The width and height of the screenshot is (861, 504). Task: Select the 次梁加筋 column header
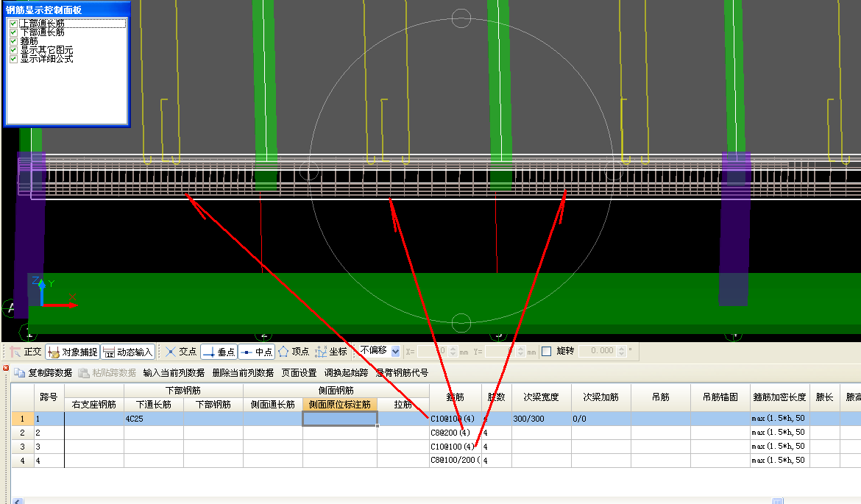(x=600, y=397)
